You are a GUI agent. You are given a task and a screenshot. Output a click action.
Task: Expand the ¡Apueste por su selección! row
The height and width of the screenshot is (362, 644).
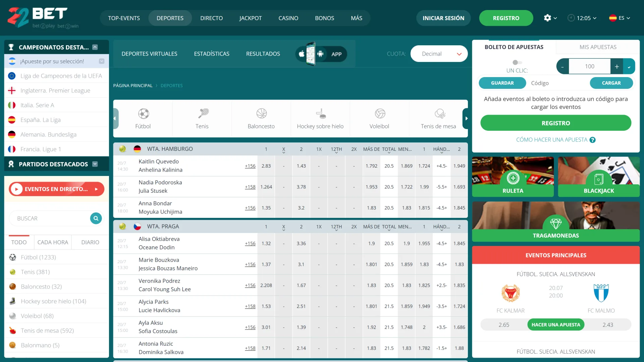102,61
